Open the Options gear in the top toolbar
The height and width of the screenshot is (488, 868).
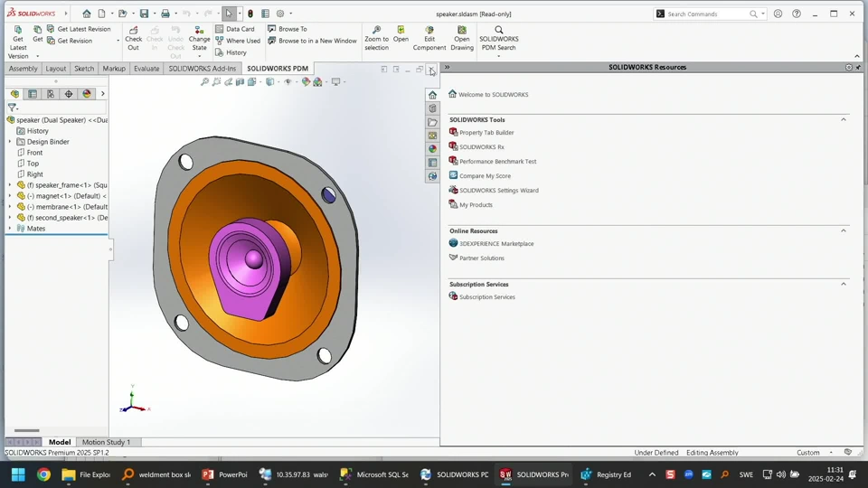point(280,14)
